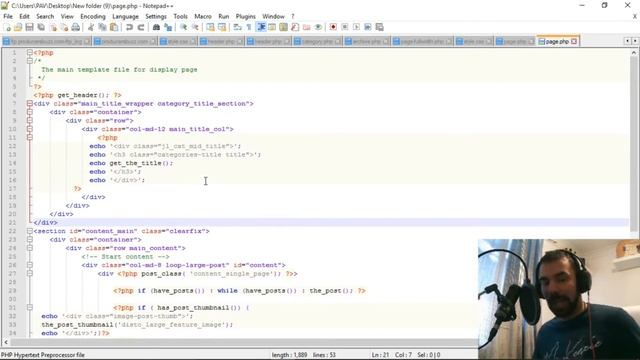This screenshot has width=640, height=360.
Task: Toggle the Function List toolbar icon
Action: (295, 27)
